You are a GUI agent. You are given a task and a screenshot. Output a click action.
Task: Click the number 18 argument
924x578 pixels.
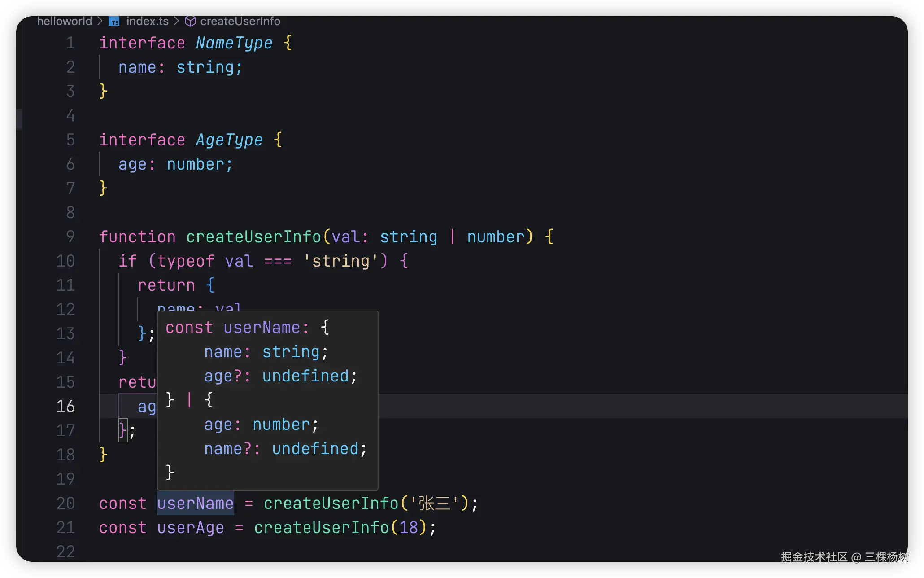(x=409, y=527)
